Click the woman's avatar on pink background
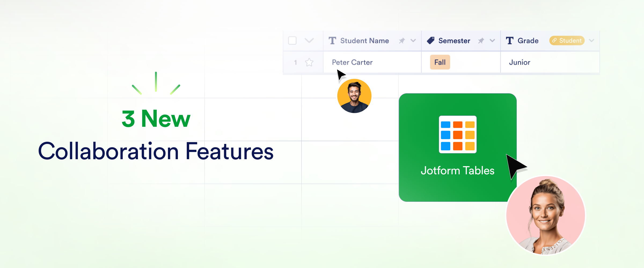This screenshot has height=268, width=644. tap(546, 215)
